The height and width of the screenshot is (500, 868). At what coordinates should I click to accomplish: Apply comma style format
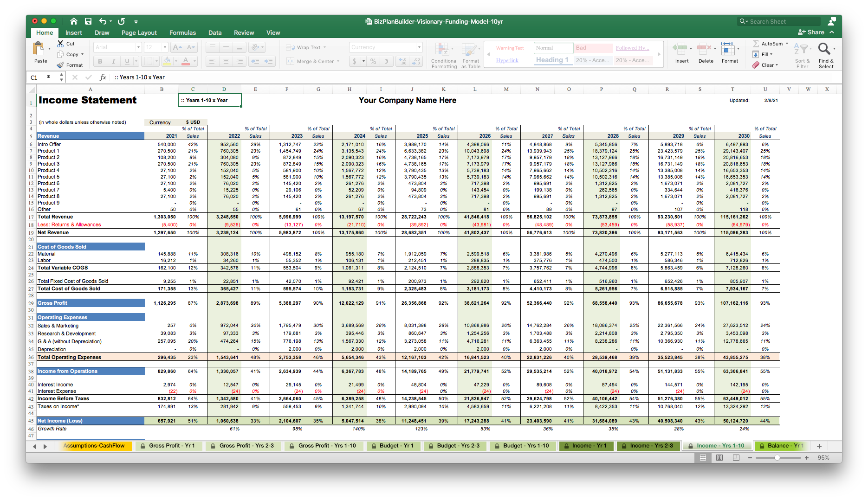[x=387, y=61]
